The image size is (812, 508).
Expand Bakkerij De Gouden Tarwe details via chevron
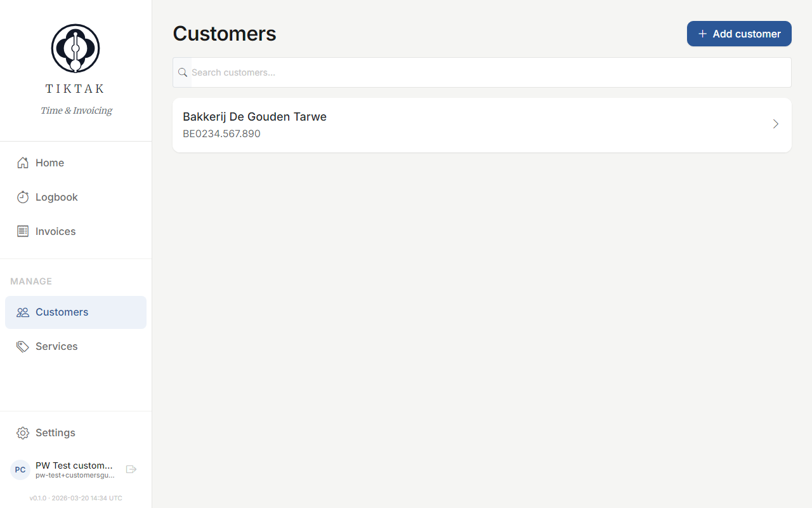[x=775, y=124]
